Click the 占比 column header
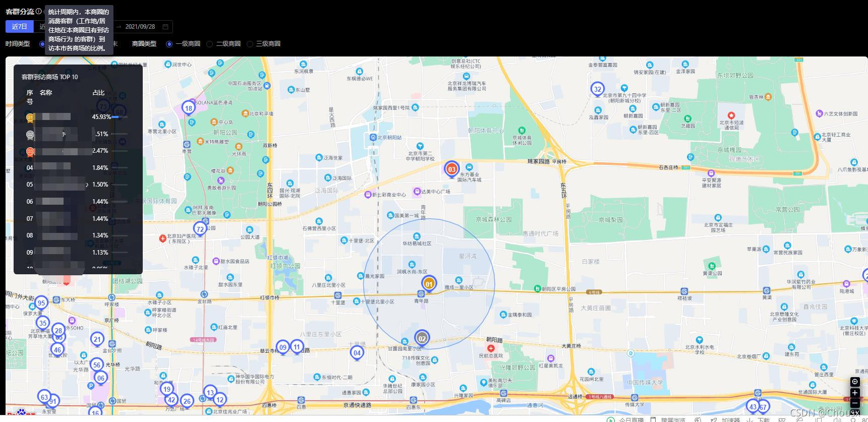The height and width of the screenshot is (422, 868). [98, 93]
